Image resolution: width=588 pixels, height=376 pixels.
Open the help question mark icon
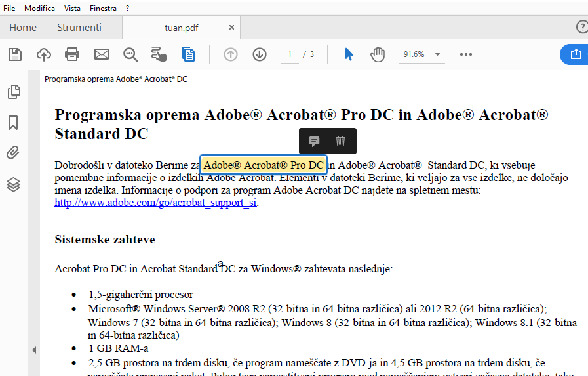581,27
